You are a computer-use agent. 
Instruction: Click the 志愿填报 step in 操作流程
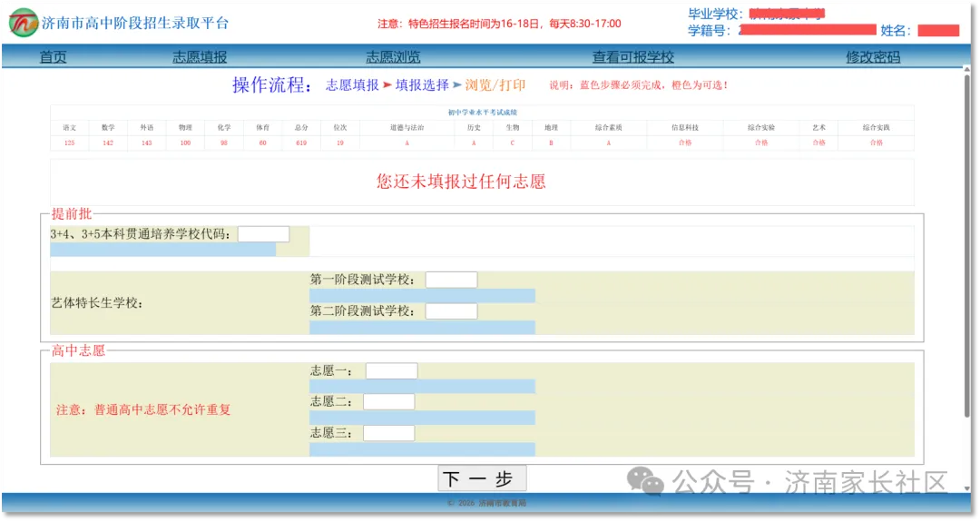tap(352, 85)
